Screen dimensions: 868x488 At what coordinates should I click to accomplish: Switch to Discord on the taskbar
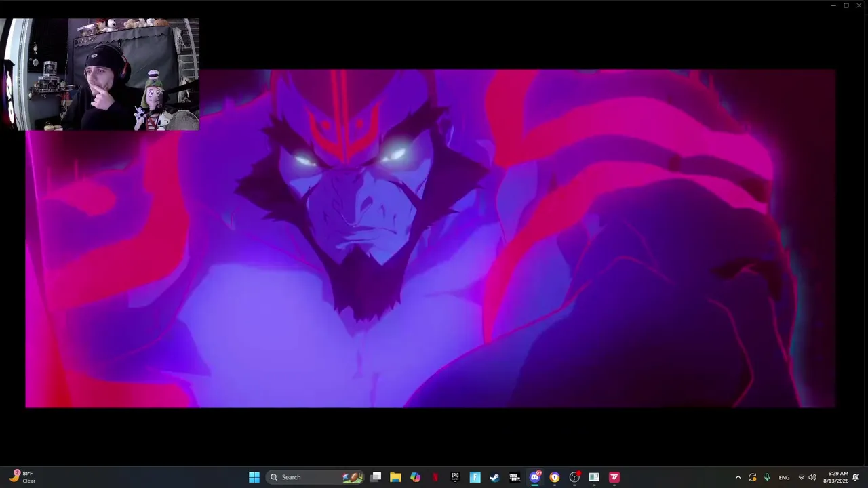pyautogui.click(x=534, y=477)
